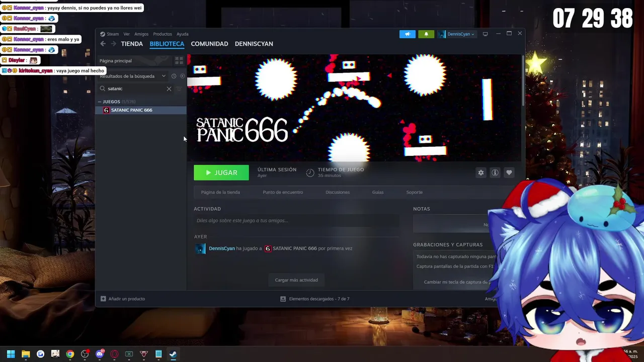
Task: Click Cargar más actividad button
Action: point(296,280)
